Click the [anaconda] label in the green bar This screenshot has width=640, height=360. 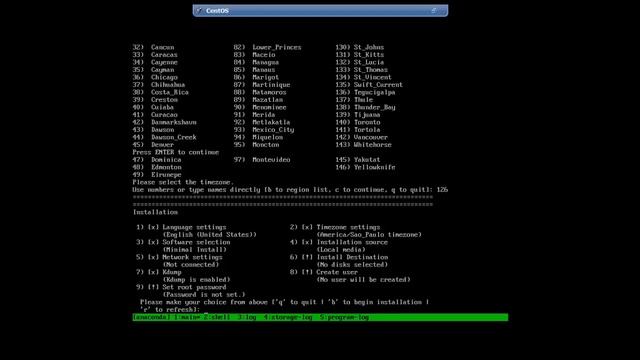[151, 317]
